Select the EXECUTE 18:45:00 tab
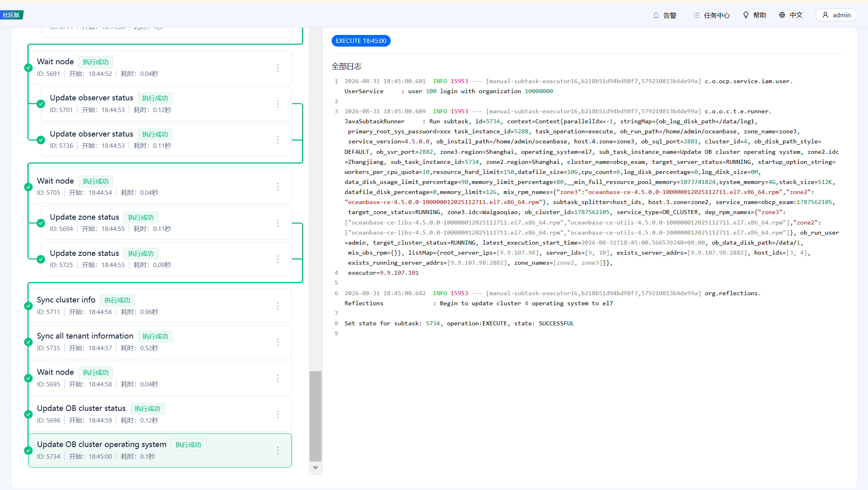Screen dimensions: 868x490 [361, 41]
